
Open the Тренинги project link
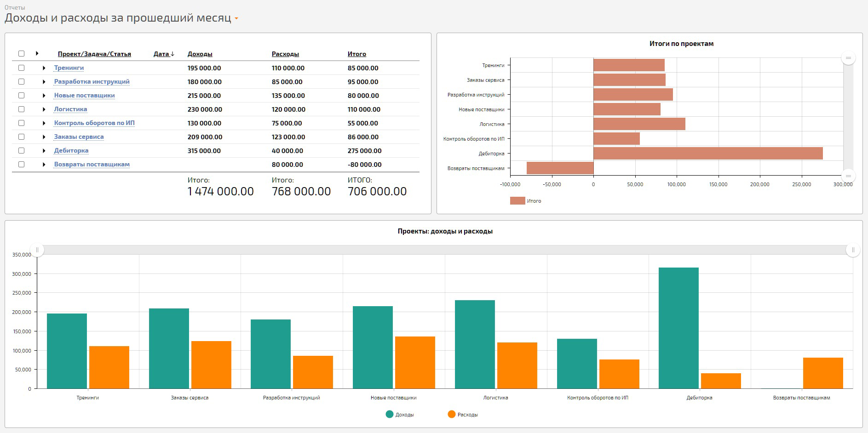[69, 68]
